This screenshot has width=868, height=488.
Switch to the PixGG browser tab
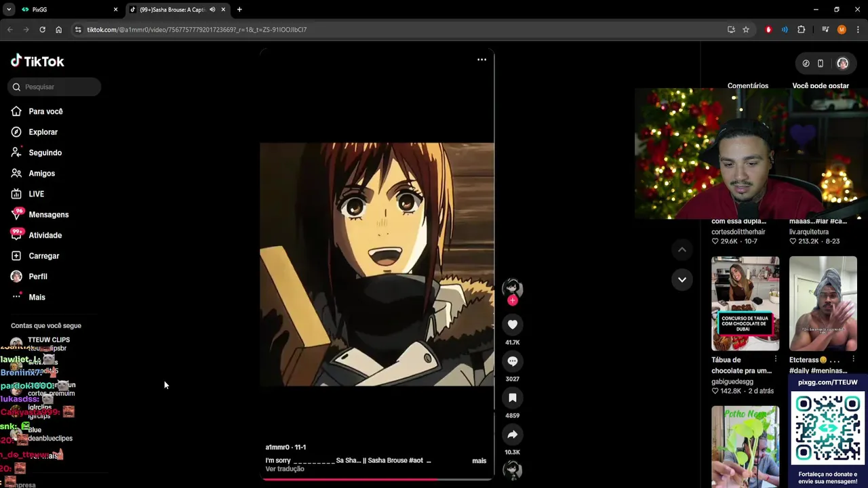[66, 9]
